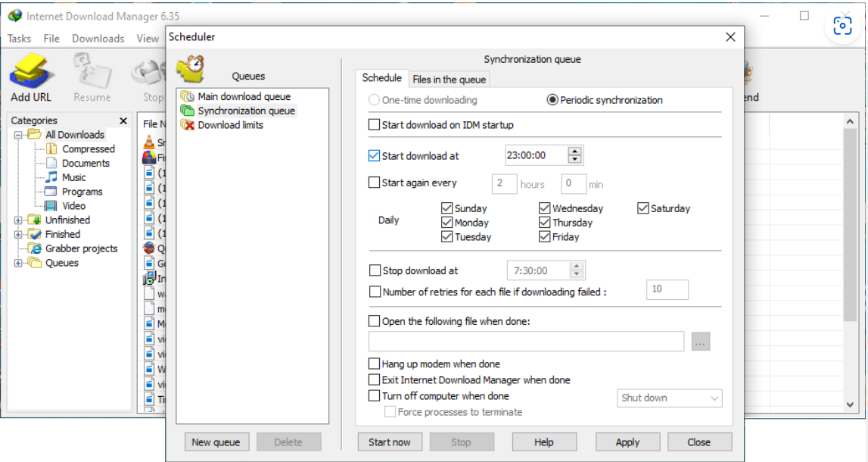
Task: Click the Resume toolbar icon
Action: click(x=92, y=71)
